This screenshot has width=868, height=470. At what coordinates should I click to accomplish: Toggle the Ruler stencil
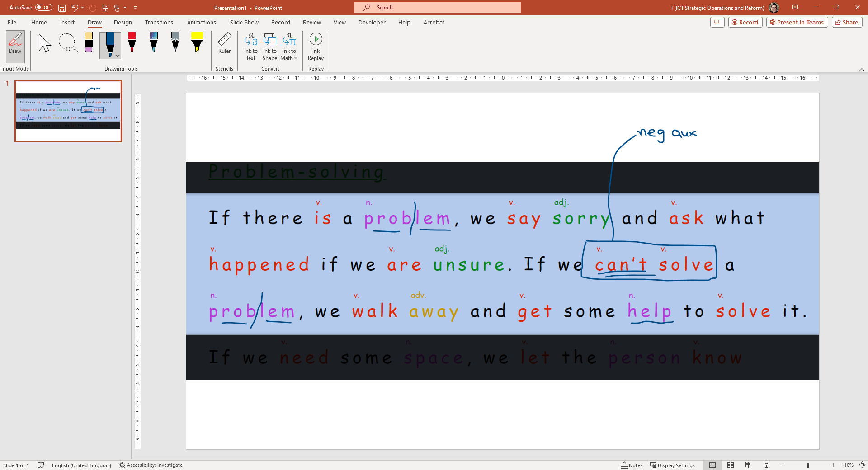224,43
